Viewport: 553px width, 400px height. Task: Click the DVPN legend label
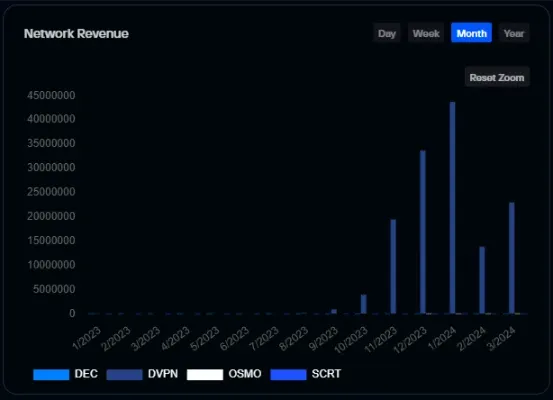click(163, 374)
